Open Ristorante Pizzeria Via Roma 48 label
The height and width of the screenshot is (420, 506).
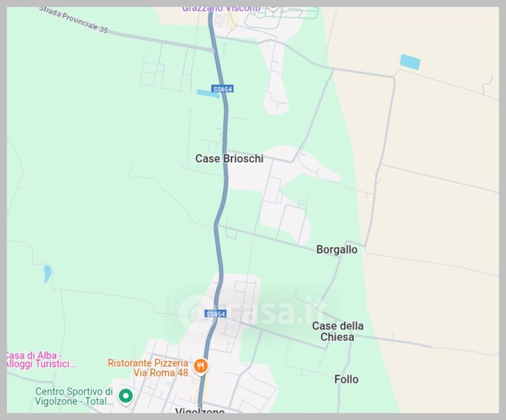click(148, 367)
